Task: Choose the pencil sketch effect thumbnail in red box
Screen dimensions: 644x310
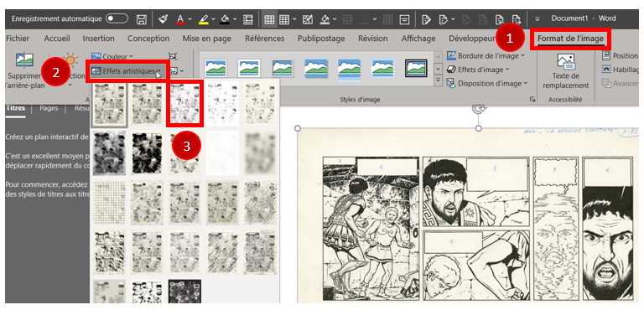Action: [184, 103]
